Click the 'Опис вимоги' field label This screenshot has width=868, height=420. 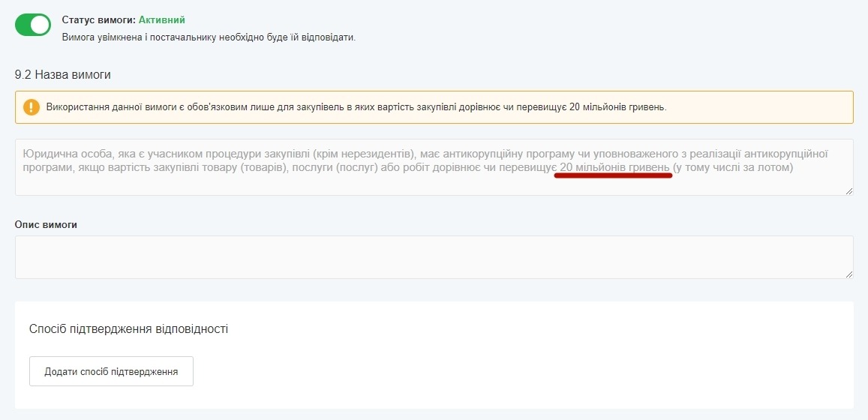pyautogui.click(x=47, y=224)
